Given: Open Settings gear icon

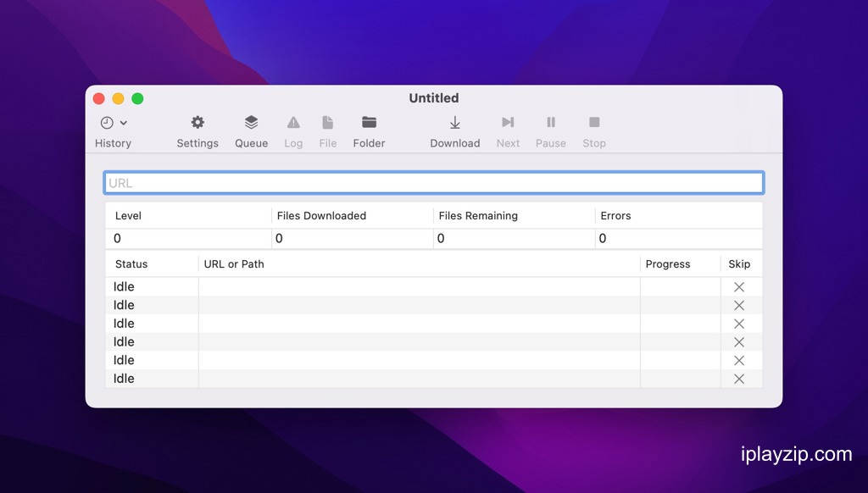Looking at the screenshot, I should pyautogui.click(x=198, y=122).
